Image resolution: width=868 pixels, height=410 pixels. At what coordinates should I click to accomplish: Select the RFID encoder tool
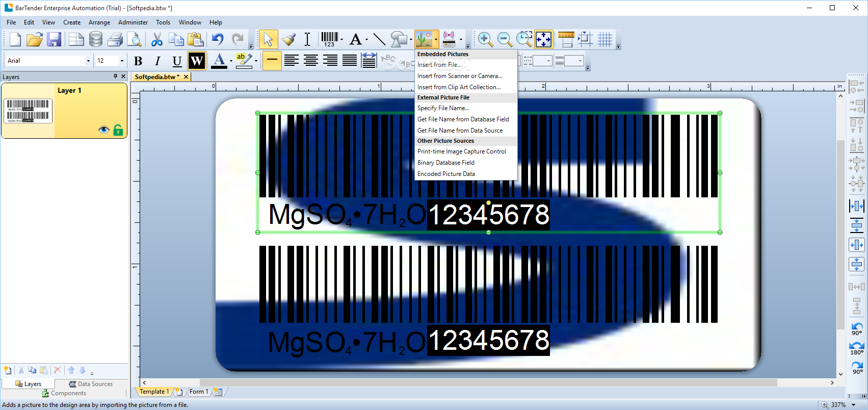point(449,39)
